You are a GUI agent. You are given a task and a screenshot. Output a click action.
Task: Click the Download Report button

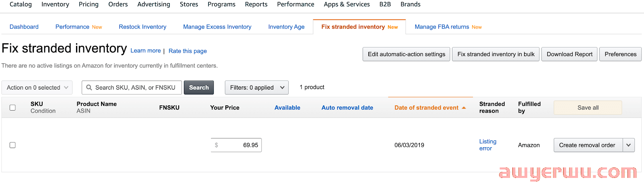[x=570, y=54]
